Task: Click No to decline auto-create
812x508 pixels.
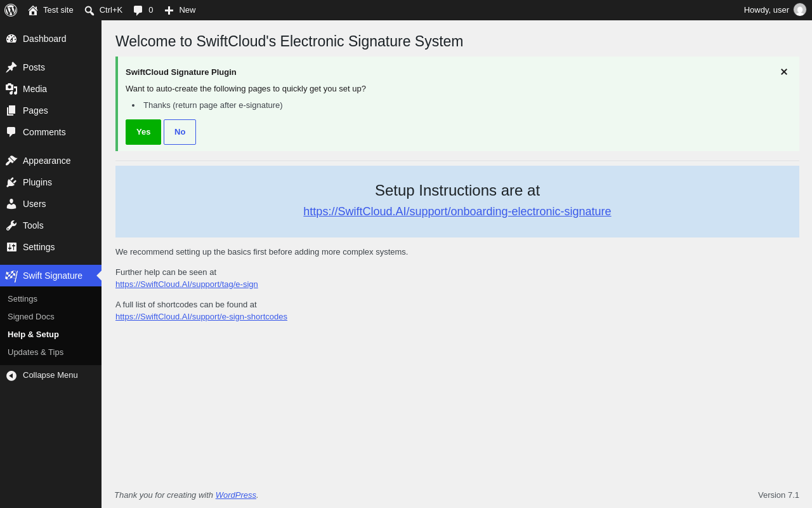Action: point(180,132)
